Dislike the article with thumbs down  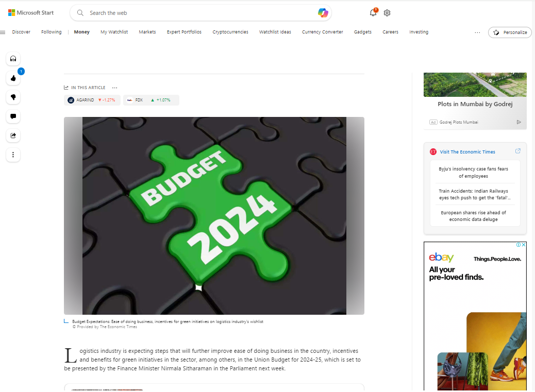pyautogui.click(x=13, y=97)
